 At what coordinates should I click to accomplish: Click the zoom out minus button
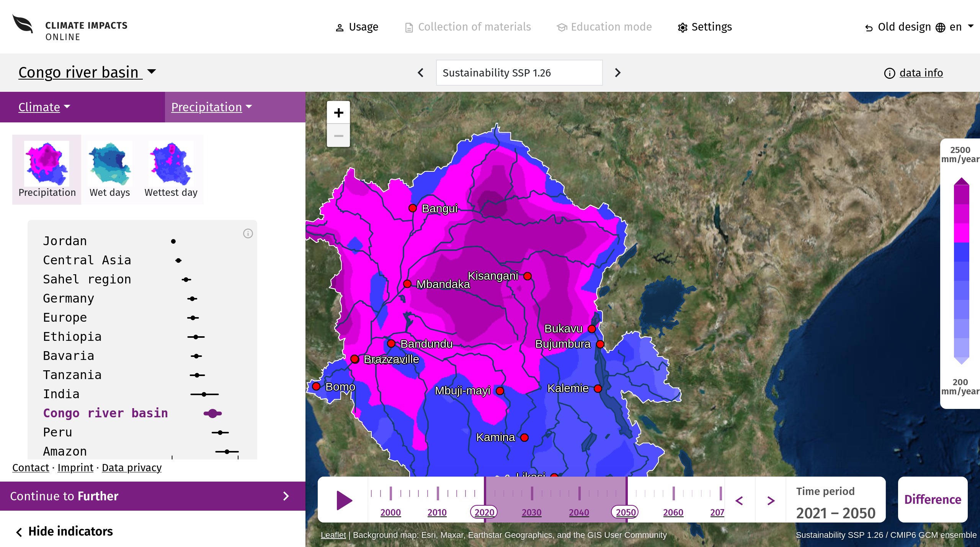(338, 135)
